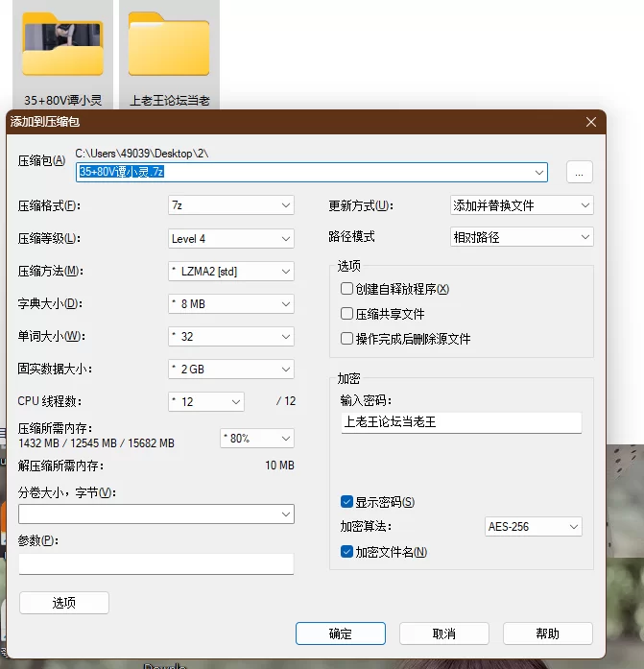This screenshot has width=644, height=669.
Task: Enable 创建自释放程序 checkbox
Action: coord(346,289)
